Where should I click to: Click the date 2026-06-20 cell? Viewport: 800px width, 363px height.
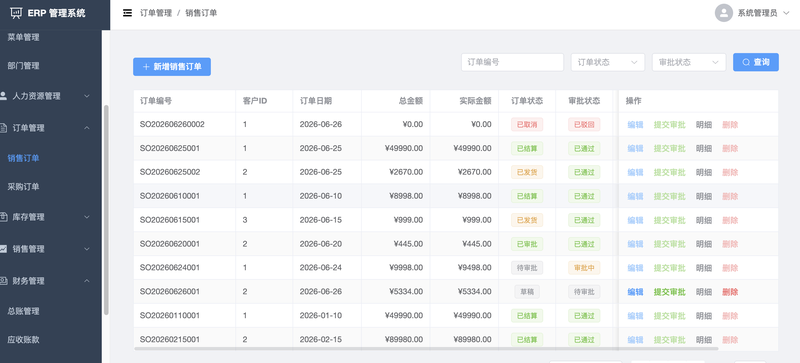320,244
